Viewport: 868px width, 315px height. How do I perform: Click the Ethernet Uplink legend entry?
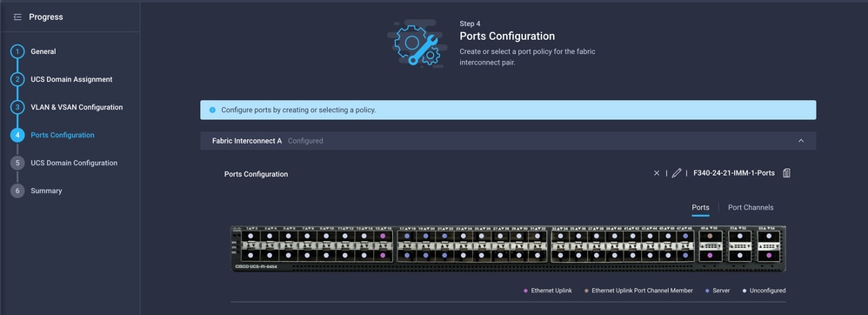pos(548,290)
